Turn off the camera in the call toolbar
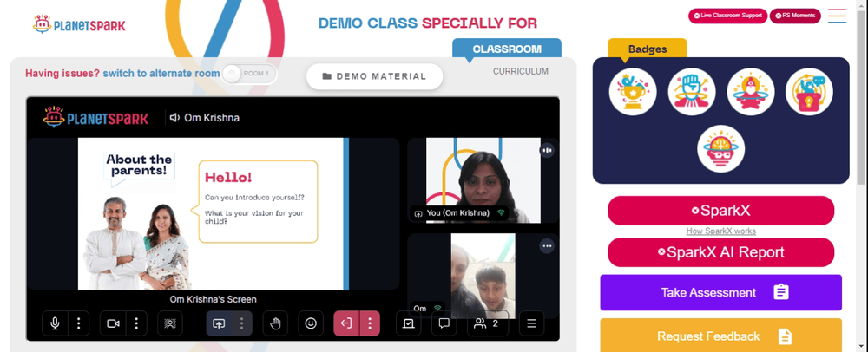The width and height of the screenshot is (868, 352). (113, 323)
